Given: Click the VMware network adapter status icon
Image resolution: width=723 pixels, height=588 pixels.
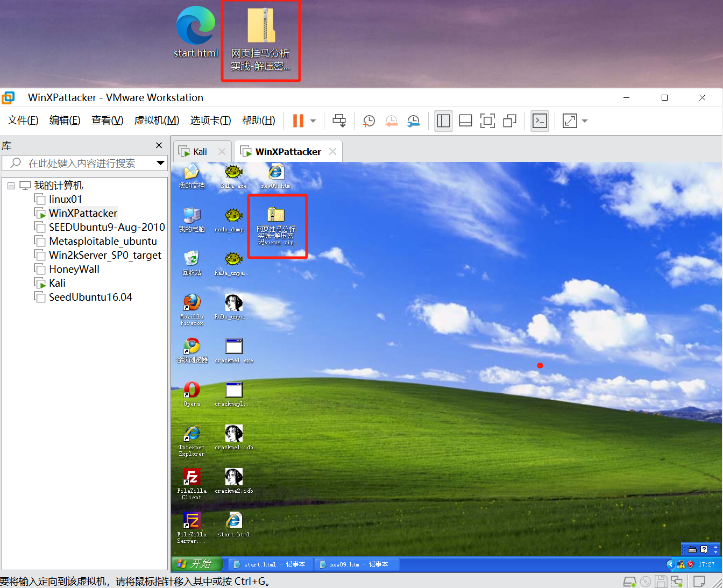Looking at the screenshot, I should click(x=677, y=582).
